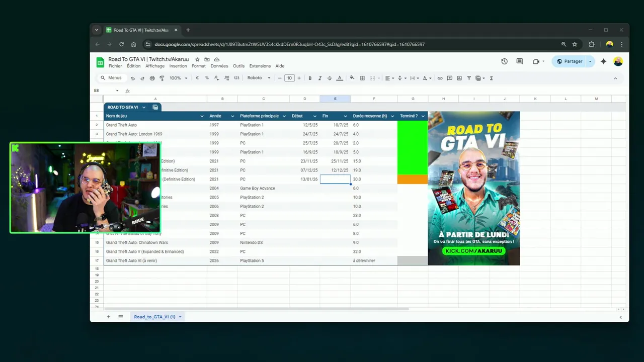Open Google account avatar
Screen dimensions: 644x362
point(618,61)
